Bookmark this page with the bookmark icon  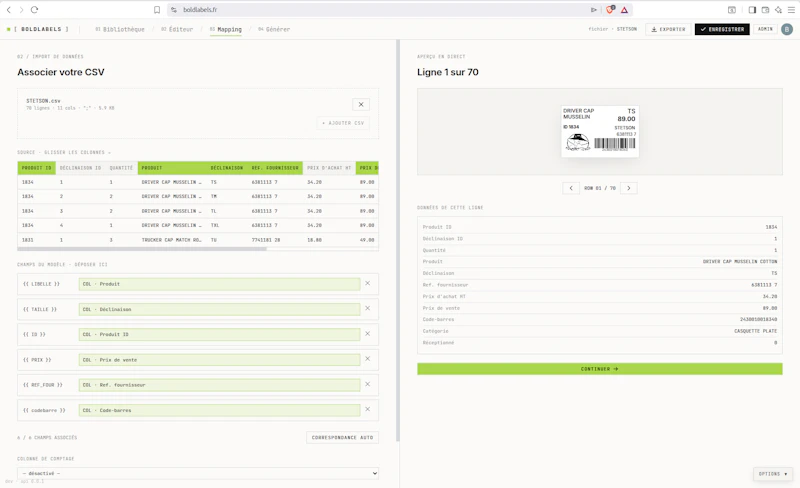[157, 10]
